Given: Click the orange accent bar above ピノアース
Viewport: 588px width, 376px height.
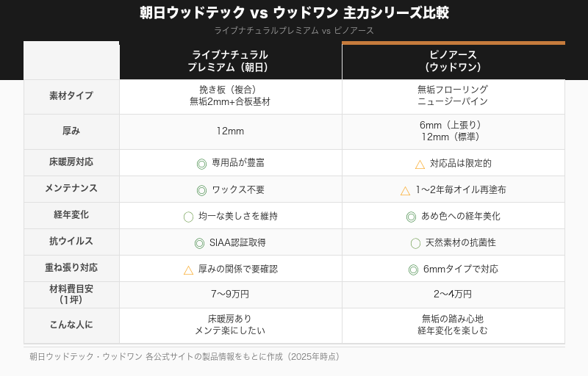Looking at the screenshot, I should 453,43.
